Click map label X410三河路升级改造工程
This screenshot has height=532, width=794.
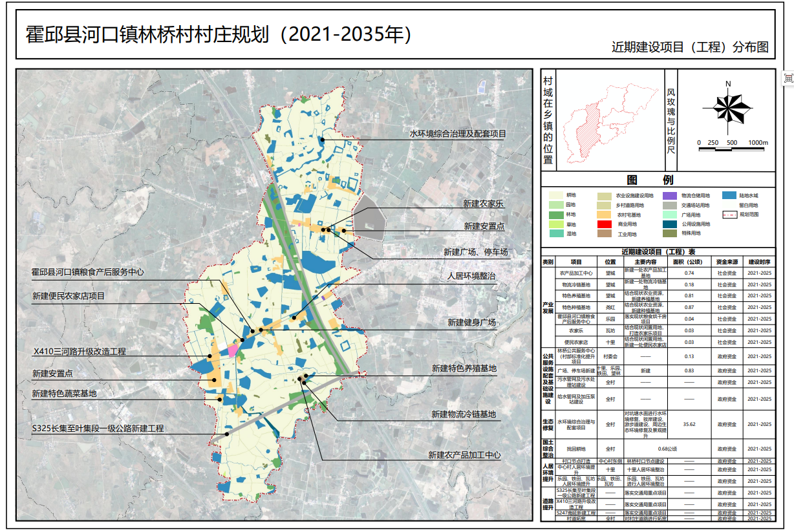click(80, 352)
